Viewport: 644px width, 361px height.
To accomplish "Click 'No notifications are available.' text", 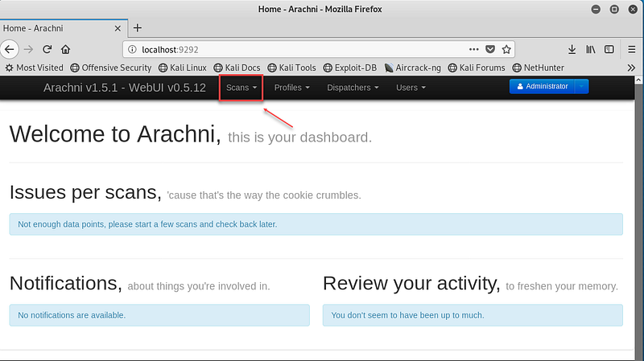I will (72, 315).
